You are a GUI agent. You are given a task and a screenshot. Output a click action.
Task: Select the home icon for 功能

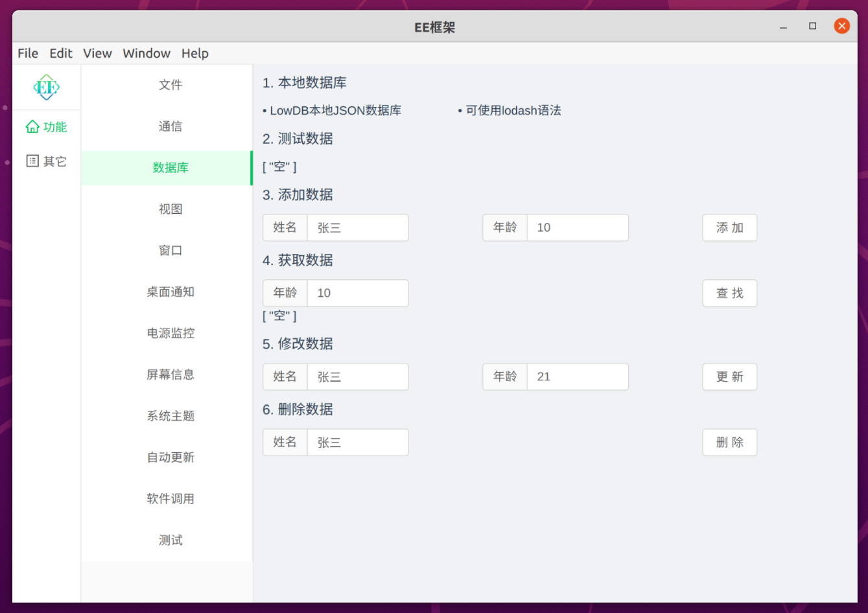(x=32, y=127)
